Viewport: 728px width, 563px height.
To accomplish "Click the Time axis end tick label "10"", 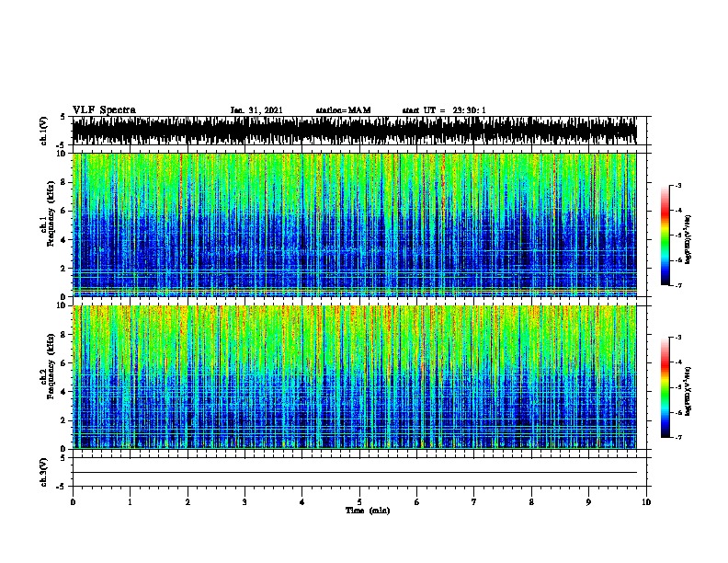I will (646, 502).
